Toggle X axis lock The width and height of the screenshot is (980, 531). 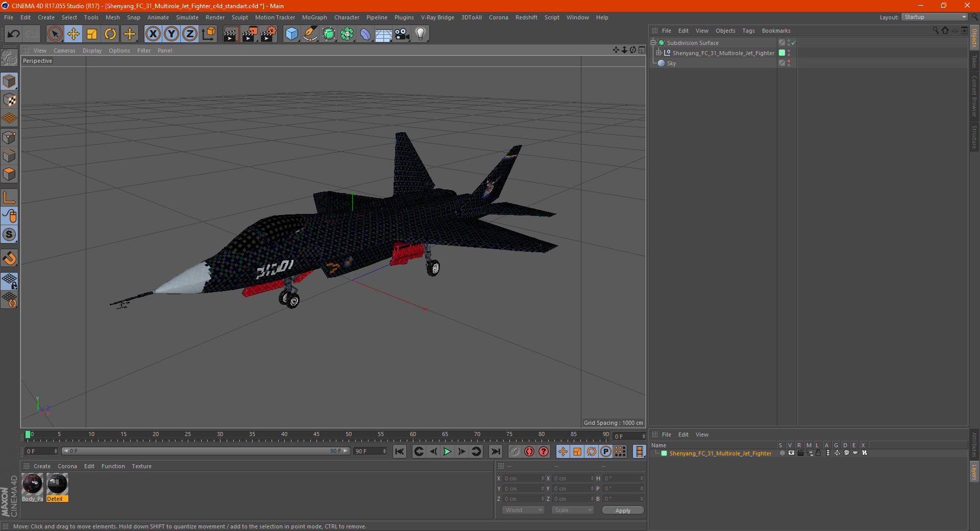[x=153, y=34]
